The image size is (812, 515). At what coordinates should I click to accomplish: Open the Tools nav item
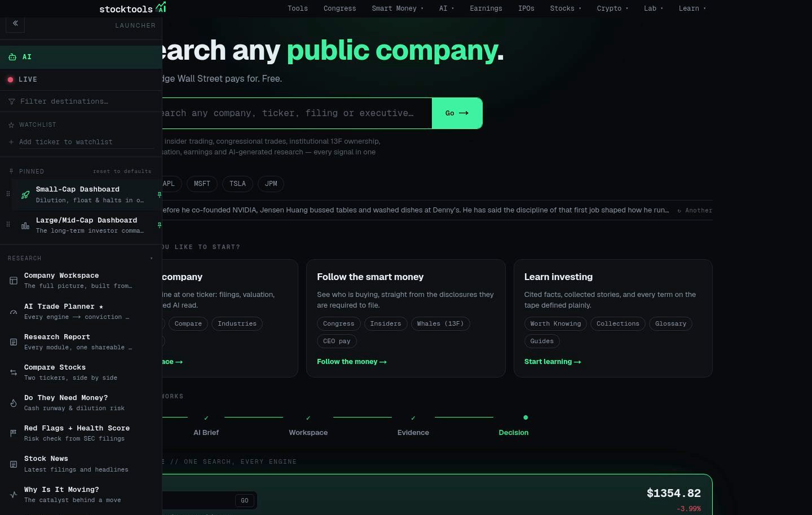[x=298, y=8]
